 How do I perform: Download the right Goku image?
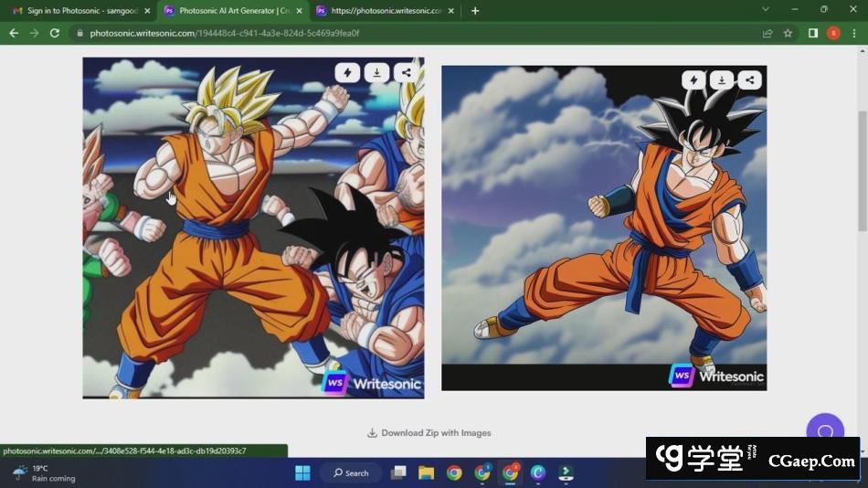click(722, 80)
